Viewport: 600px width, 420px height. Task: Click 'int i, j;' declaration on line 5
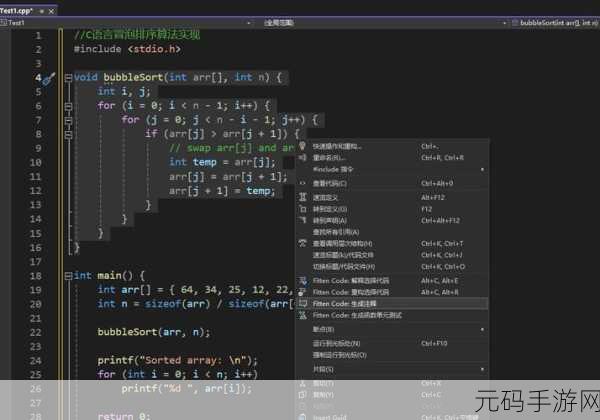pyautogui.click(x=124, y=92)
